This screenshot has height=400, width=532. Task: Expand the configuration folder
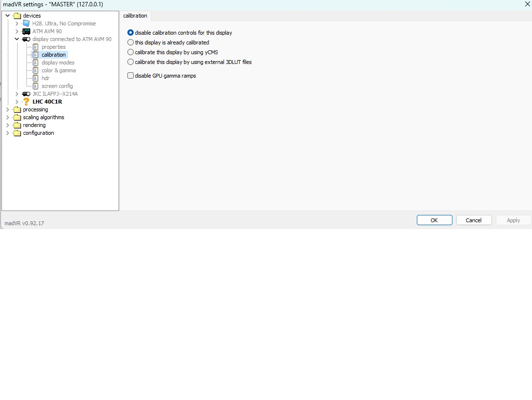[x=7, y=133]
